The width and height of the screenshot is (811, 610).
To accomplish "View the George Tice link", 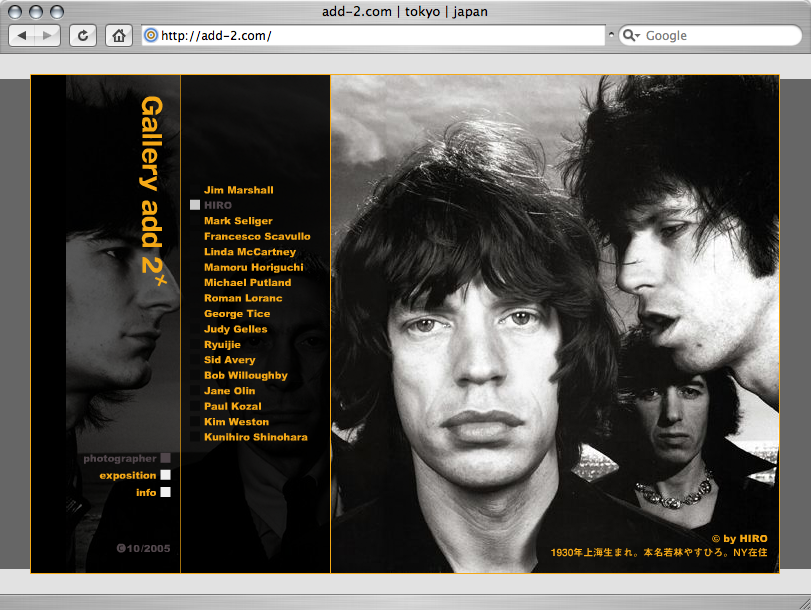I will [237, 314].
